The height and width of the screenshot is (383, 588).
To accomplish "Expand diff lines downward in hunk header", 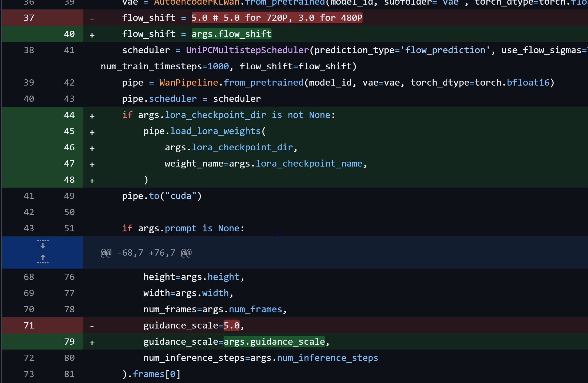I will point(43,245).
